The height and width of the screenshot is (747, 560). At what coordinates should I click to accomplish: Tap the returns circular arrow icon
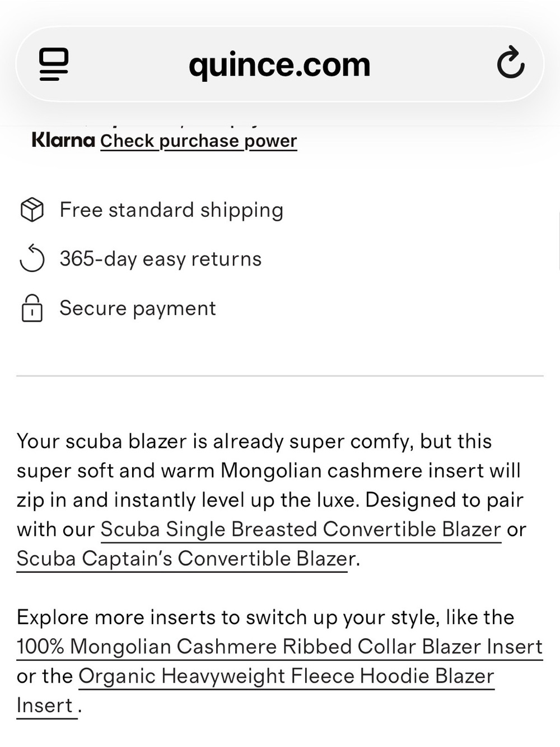32,258
